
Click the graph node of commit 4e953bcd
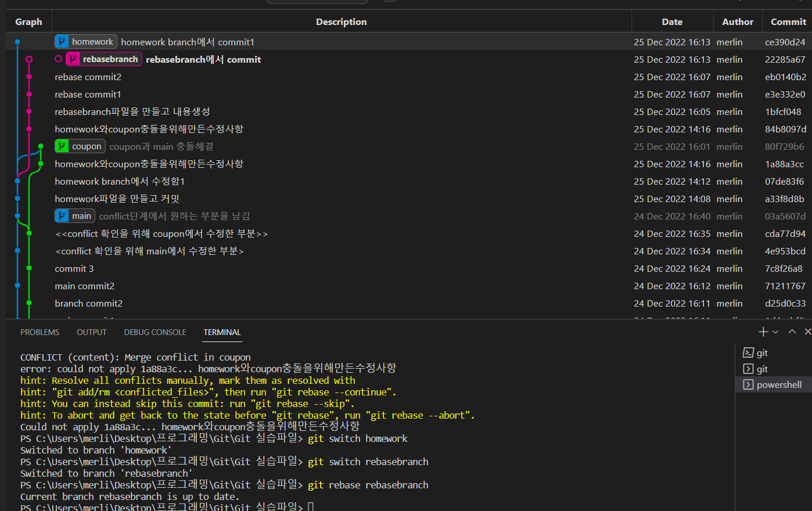17,251
